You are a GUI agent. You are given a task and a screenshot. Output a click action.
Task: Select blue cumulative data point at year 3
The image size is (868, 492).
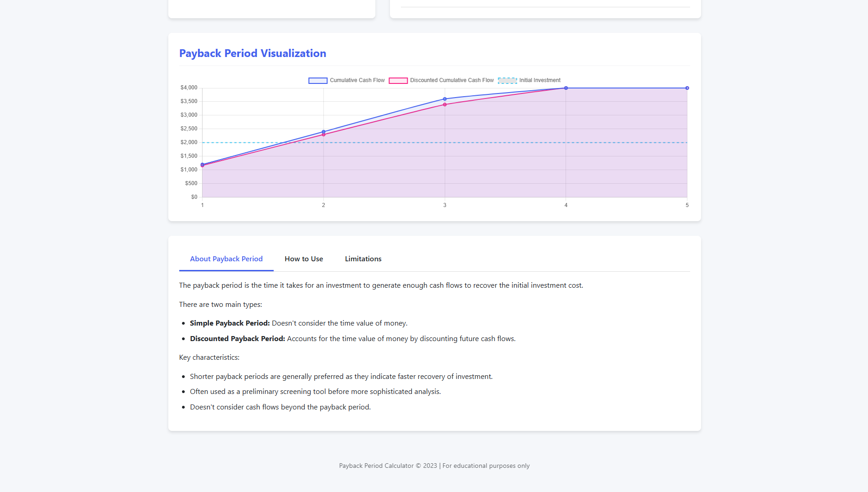tap(445, 99)
